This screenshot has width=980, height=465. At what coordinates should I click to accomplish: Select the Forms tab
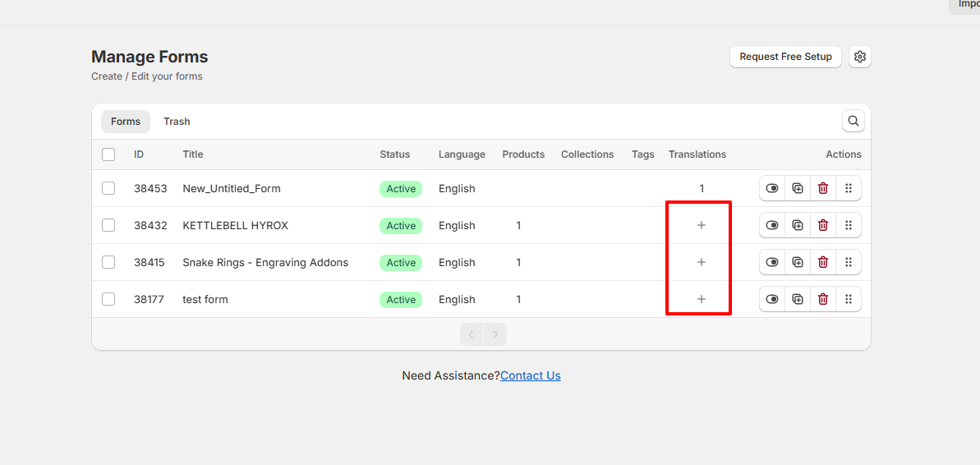[x=126, y=122]
